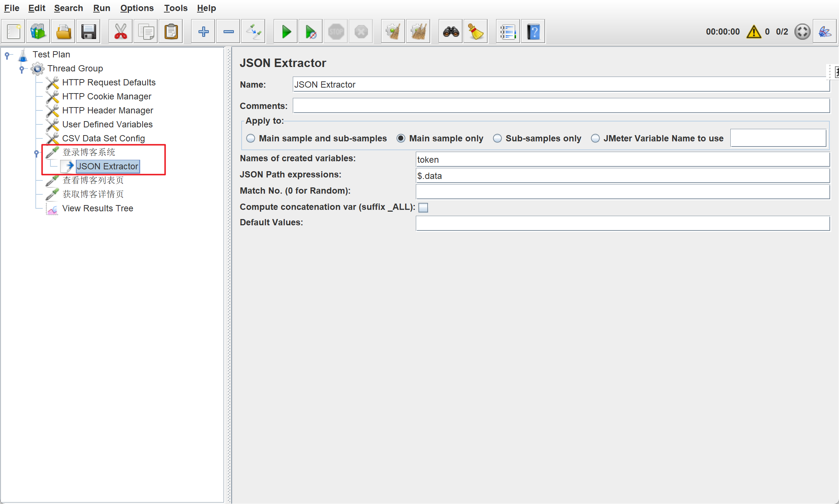Collapse the Thread Group tree node
This screenshot has height=504, width=839.
click(22, 68)
